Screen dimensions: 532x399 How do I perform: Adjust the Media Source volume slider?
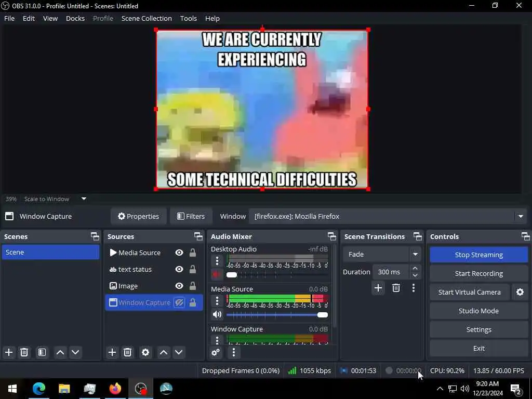pyautogui.click(x=277, y=315)
